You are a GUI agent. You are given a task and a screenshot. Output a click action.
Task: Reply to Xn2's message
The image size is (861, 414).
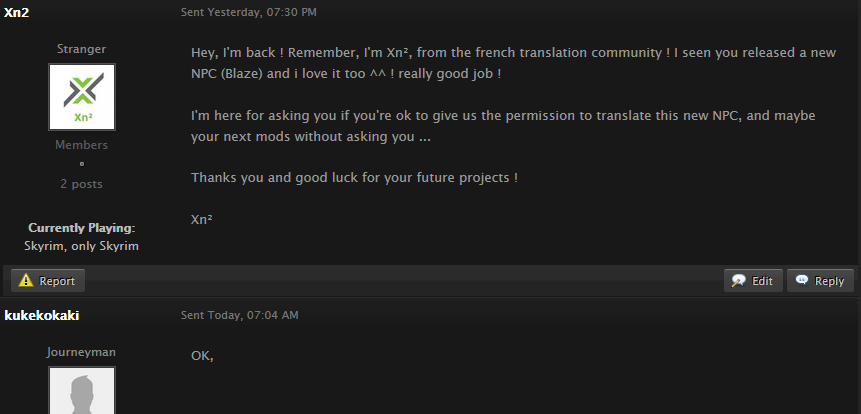click(820, 281)
